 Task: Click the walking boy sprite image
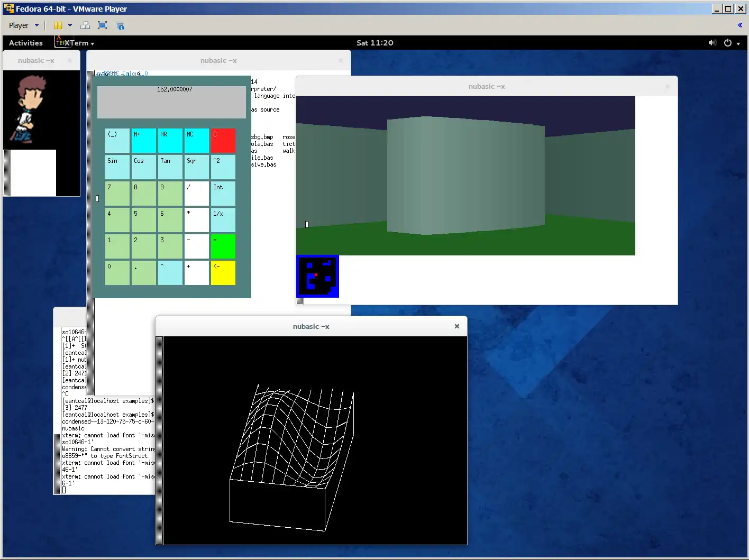[x=30, y=109]
